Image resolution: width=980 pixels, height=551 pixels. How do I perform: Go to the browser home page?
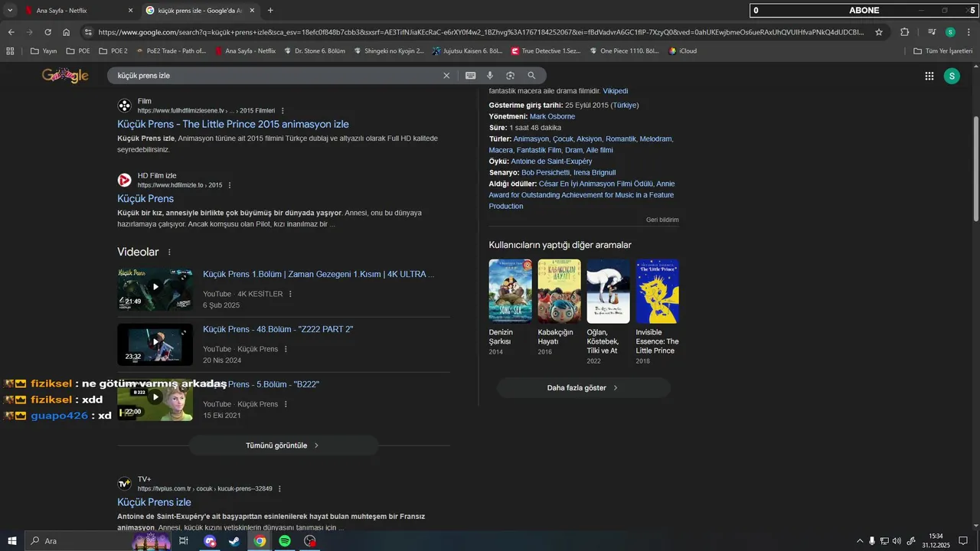67,32
